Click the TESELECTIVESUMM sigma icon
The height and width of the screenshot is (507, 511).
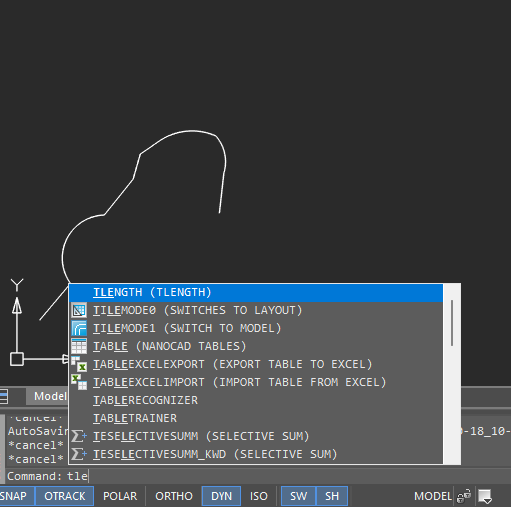tap(79, 436)
